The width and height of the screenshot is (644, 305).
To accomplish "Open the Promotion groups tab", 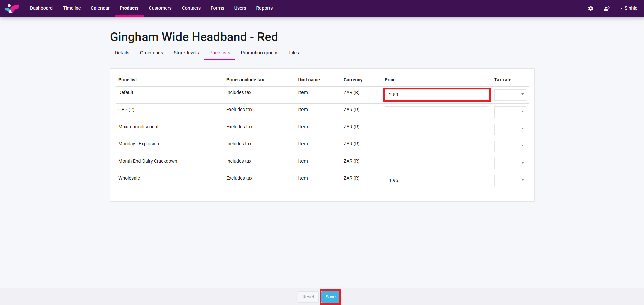I will click(259, 53).
